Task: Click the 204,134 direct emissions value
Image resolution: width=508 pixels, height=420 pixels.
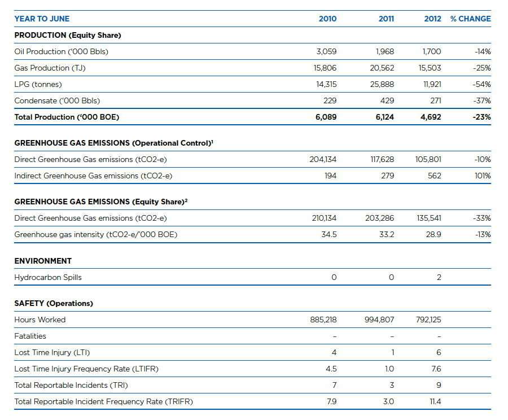Action: pos(323,159)
